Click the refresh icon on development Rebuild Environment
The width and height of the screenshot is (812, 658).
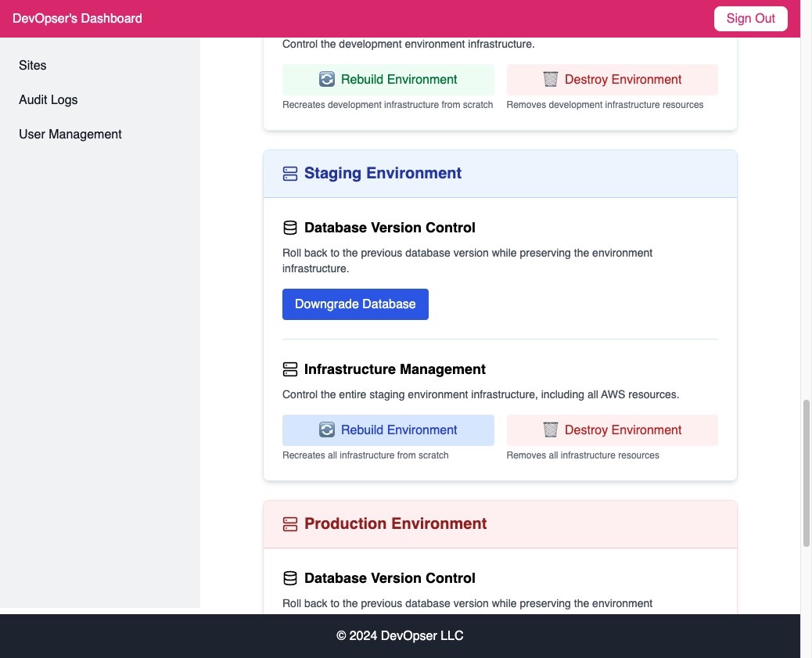(327, 79)
